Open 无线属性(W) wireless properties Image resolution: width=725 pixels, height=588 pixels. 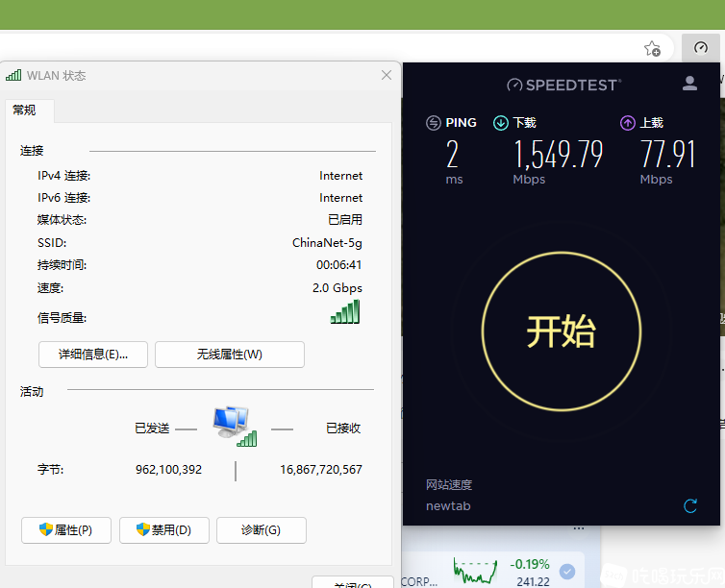click(x=230, y=355)
